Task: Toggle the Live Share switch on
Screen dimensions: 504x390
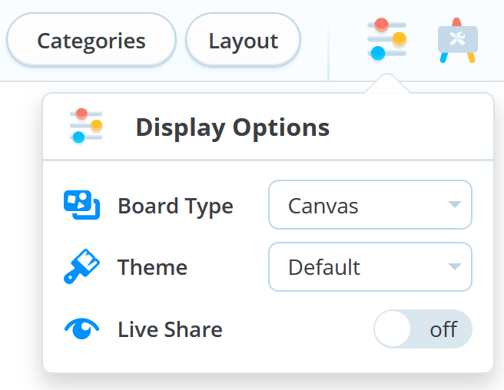Action: (x=423, y=329)
